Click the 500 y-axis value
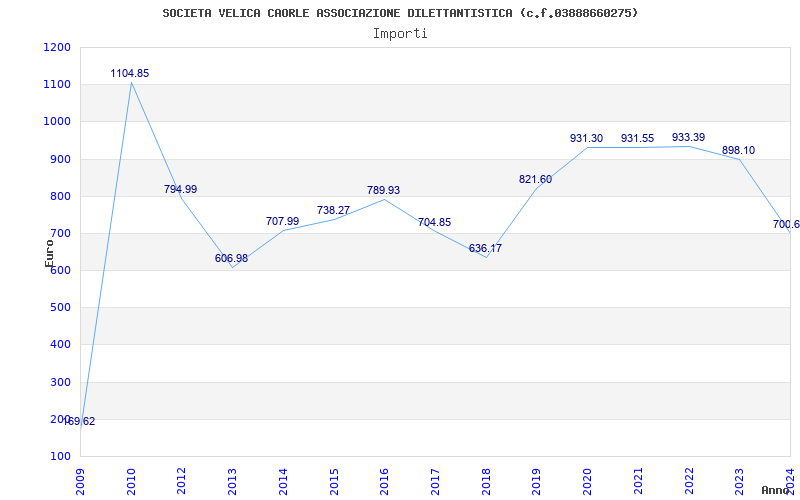800x500 pixels. [60, 308]
